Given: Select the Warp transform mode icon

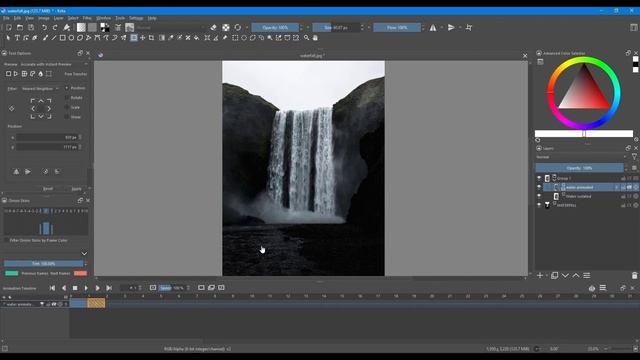Looking at the screenshot, I should [x=24, y=74].
